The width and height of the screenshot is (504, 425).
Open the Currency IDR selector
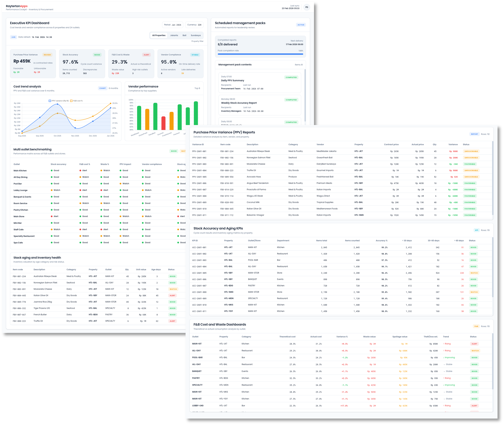click(x=194, y=25)
